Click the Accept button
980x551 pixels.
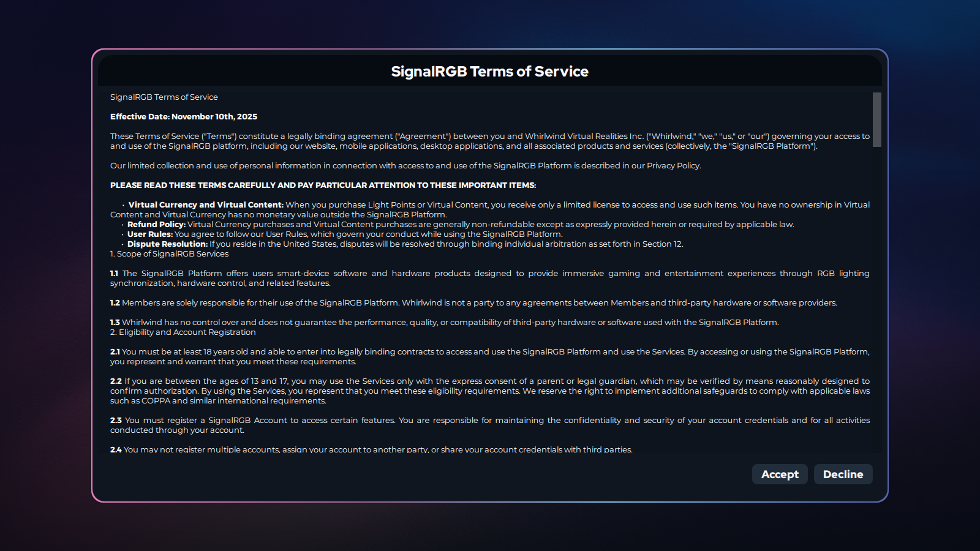click(779, 474)
